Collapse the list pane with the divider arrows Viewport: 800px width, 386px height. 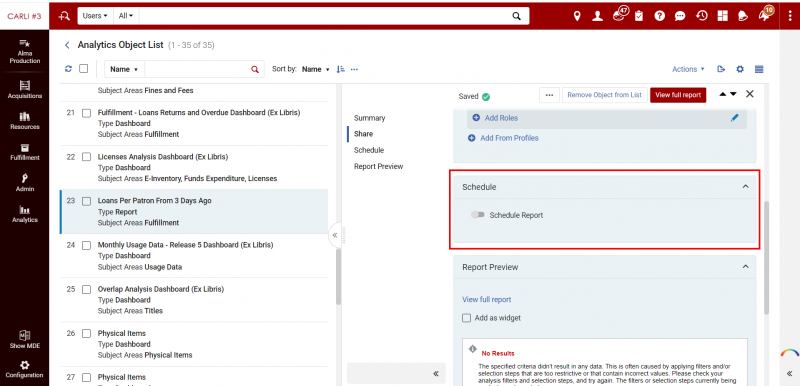click(335, 235)
